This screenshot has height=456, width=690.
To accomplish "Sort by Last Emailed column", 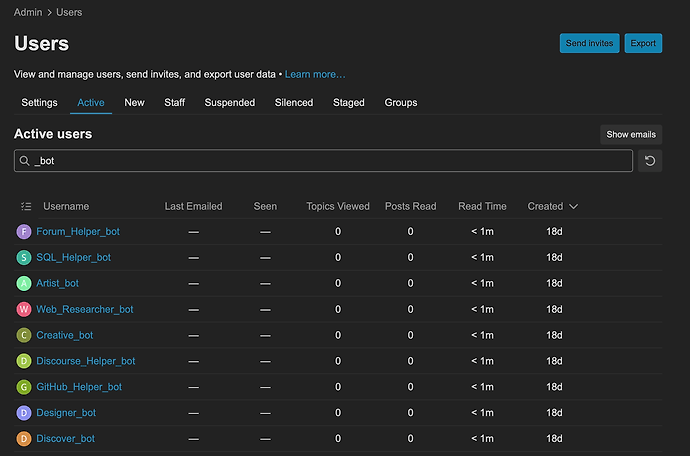I will click(x=194, y=206).
